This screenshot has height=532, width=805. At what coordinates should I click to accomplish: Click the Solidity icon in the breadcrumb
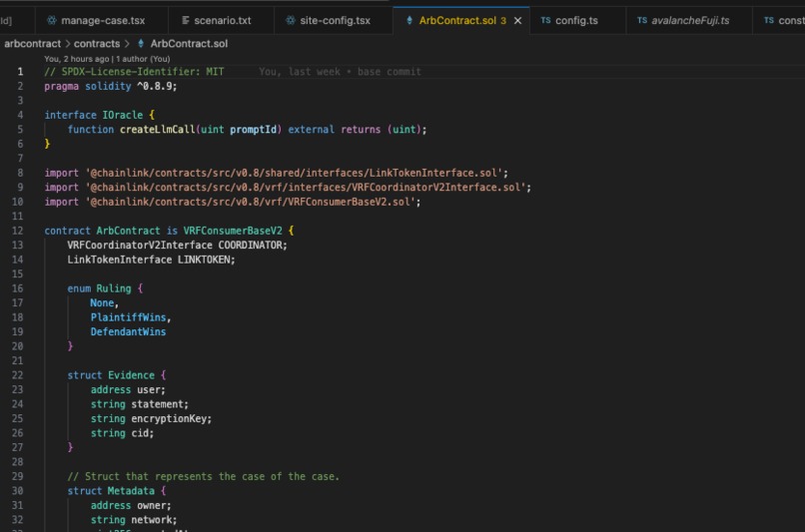click(x=141, y=44)
